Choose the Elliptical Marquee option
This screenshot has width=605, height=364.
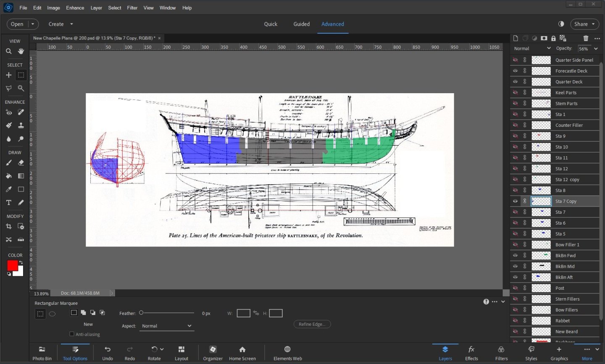click(x=52, y=314)
